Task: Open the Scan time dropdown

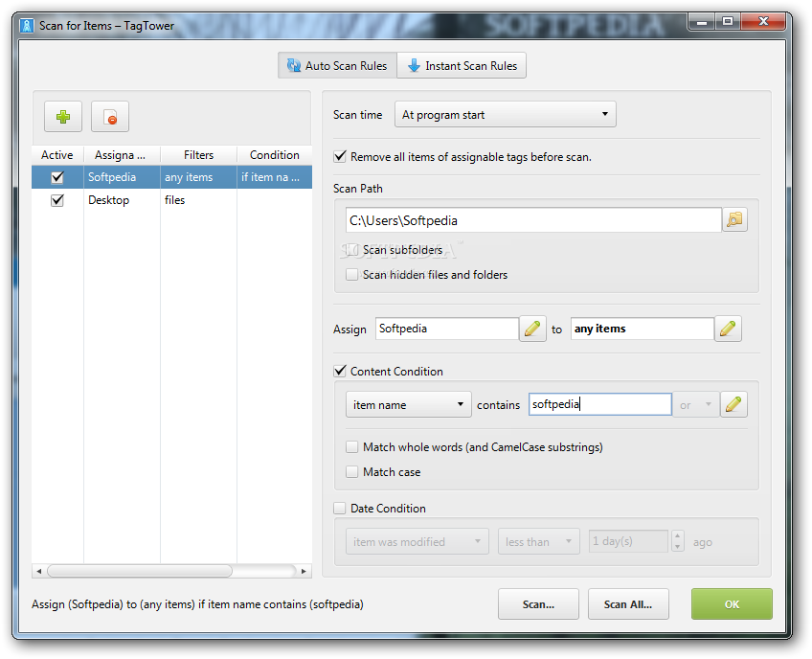Action: tap(506, 115)
